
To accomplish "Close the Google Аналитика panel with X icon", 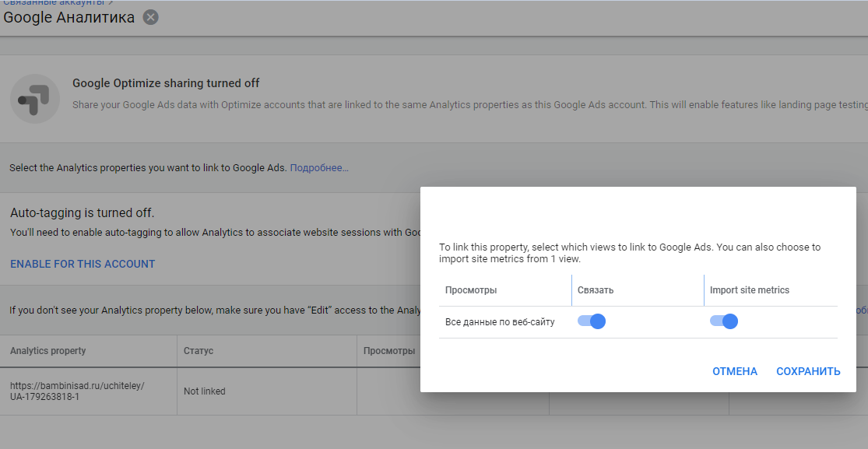I will coord(150,17).
